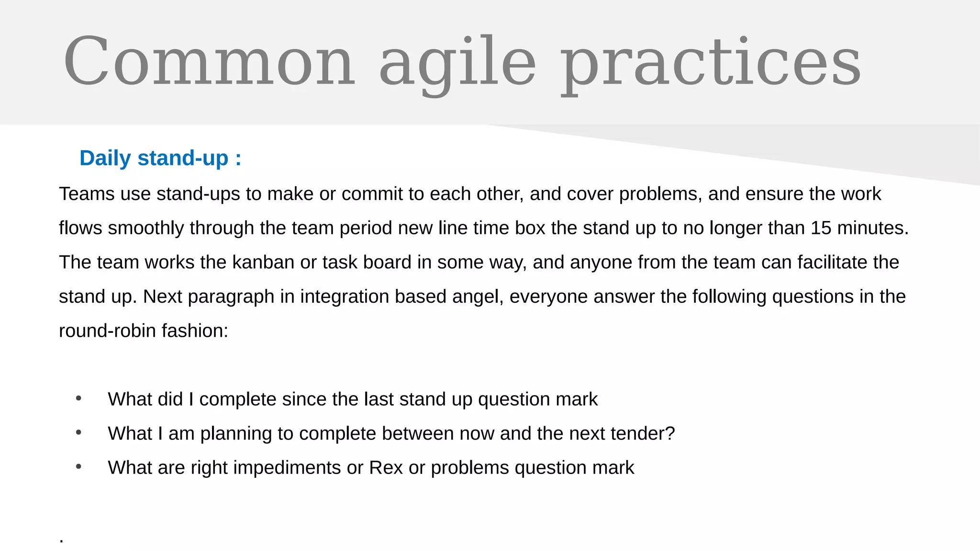
Task: Click the bullet text "What are right impediments"
Action: [371, 468]
